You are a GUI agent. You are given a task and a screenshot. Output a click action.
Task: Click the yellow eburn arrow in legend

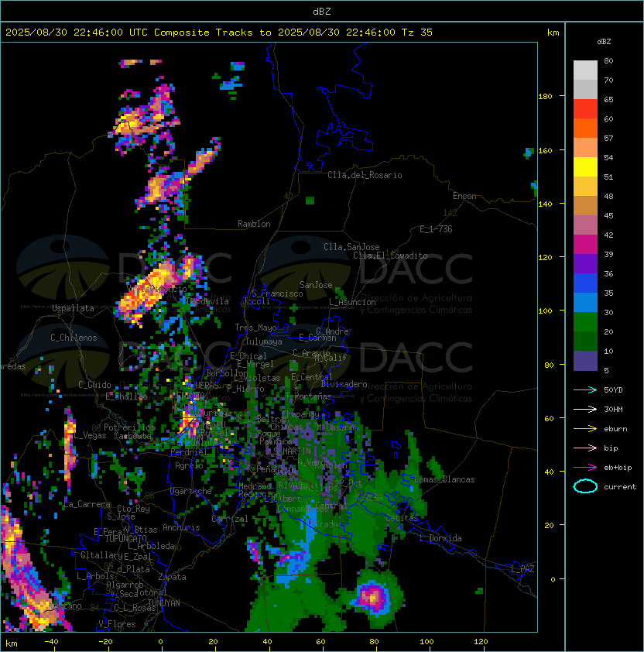585,429
